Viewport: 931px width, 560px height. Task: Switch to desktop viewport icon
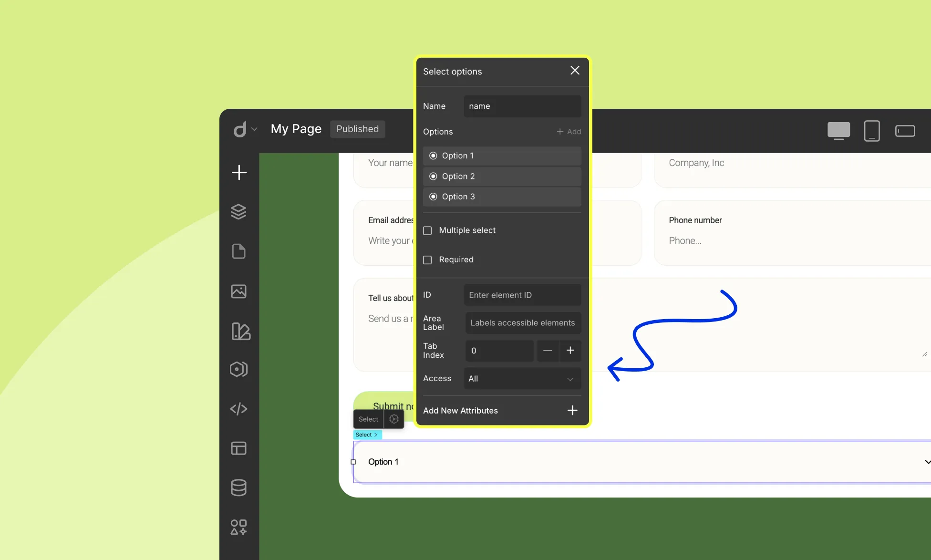(x=838, y=131)
